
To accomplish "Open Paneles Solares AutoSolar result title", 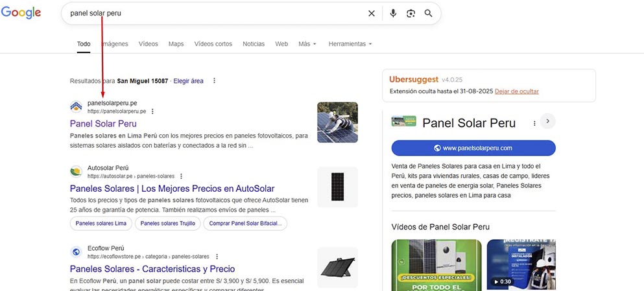I will point(172,189).
